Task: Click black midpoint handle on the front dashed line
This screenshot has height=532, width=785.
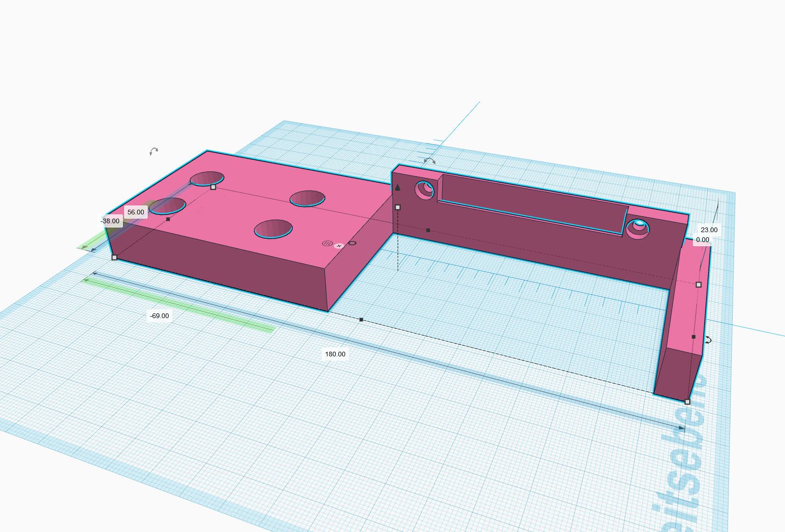Action: click(x=361, y=320)
